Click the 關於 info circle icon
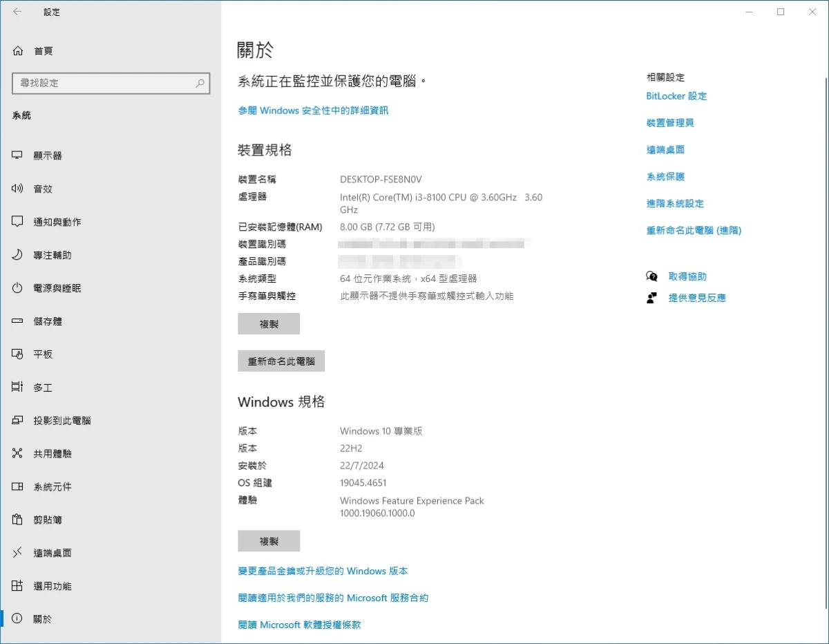The width and height of the screenshot is (829, 644). click(x=18, y=619)
